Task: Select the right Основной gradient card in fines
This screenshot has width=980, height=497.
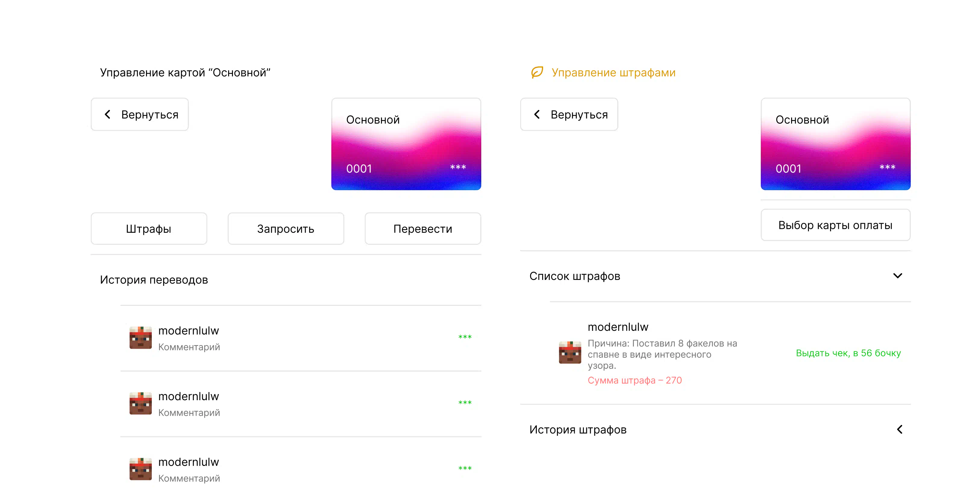Action: coord(835,144)
